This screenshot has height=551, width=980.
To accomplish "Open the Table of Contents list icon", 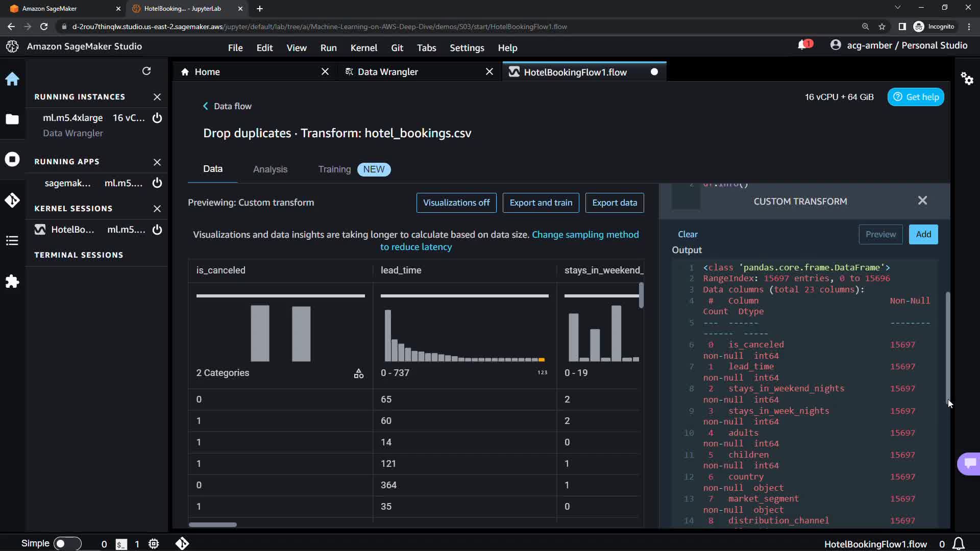I will point(12,241).
